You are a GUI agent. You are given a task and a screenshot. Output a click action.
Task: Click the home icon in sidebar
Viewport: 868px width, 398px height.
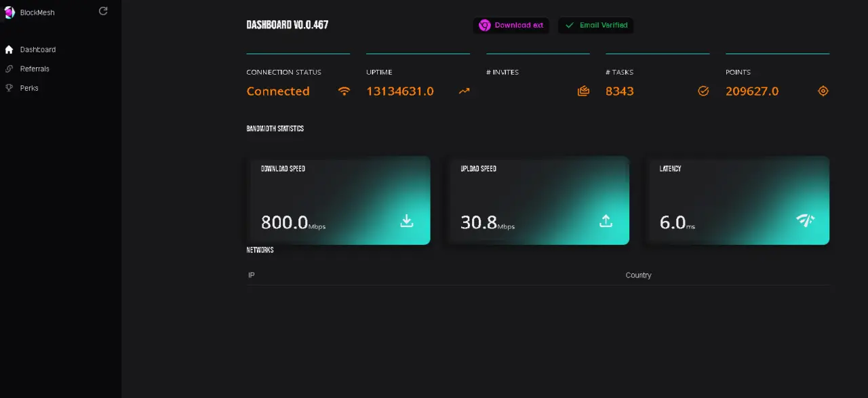[x=9, y=49]
